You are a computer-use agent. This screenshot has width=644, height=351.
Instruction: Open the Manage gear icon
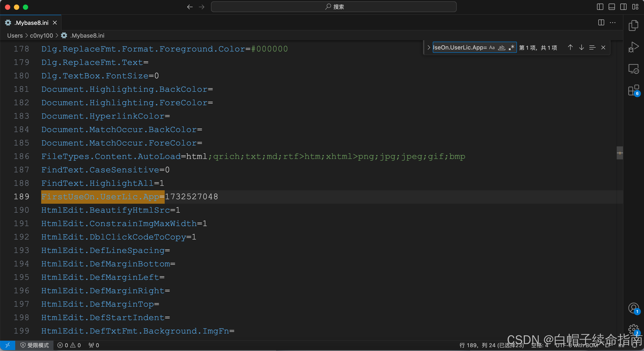click(x=633, y=330)
